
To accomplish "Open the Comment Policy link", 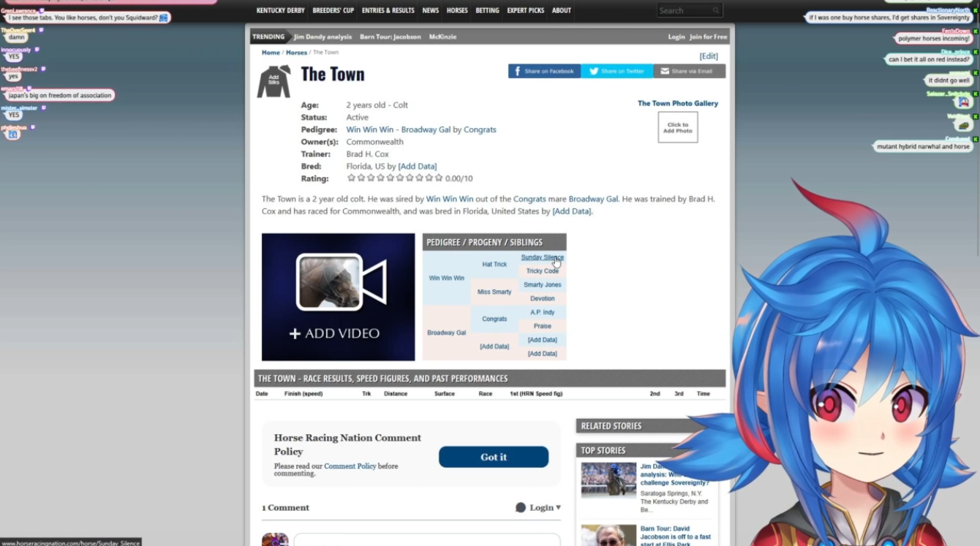I will click(350, 466).
